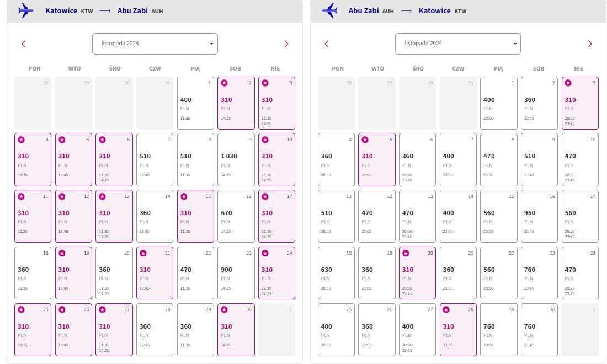Go to next month in outbound calendar
The width and height of the screenshot is (607, 364).
pos(286,44)
